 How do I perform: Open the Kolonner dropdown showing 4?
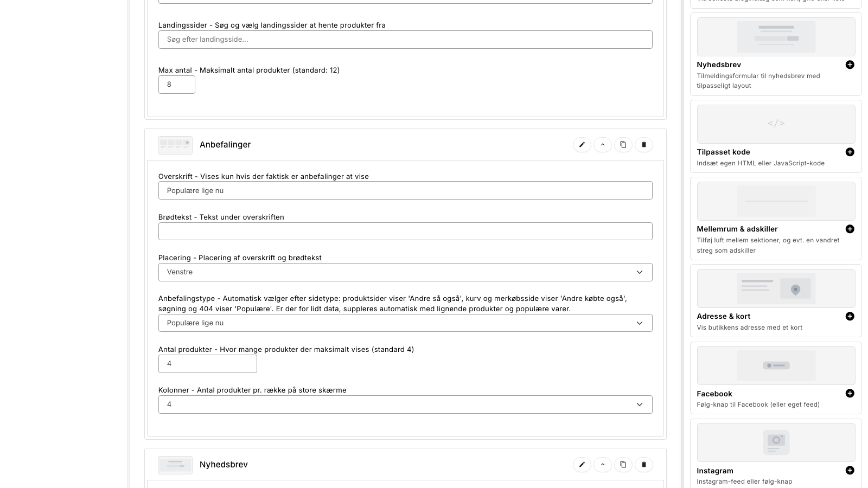(x=405, y=404)
